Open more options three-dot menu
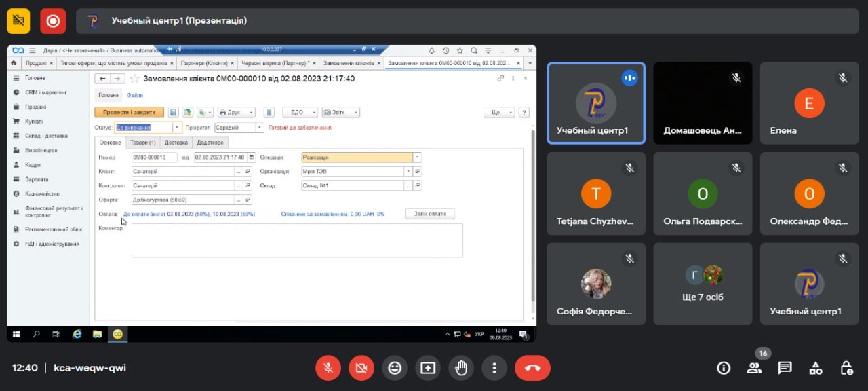868x391 pixels. pyautogui.click(x=494, y=368)
